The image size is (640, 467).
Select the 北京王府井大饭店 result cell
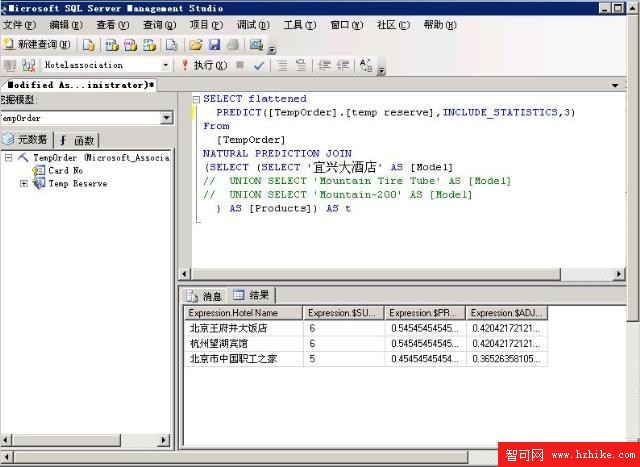click(244, 328)
